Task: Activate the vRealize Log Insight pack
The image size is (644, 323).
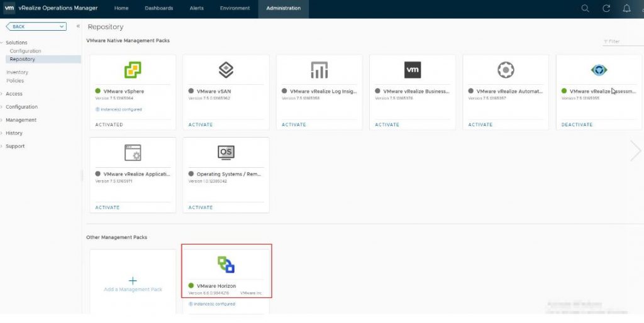Action: click(x=294, y=124)
